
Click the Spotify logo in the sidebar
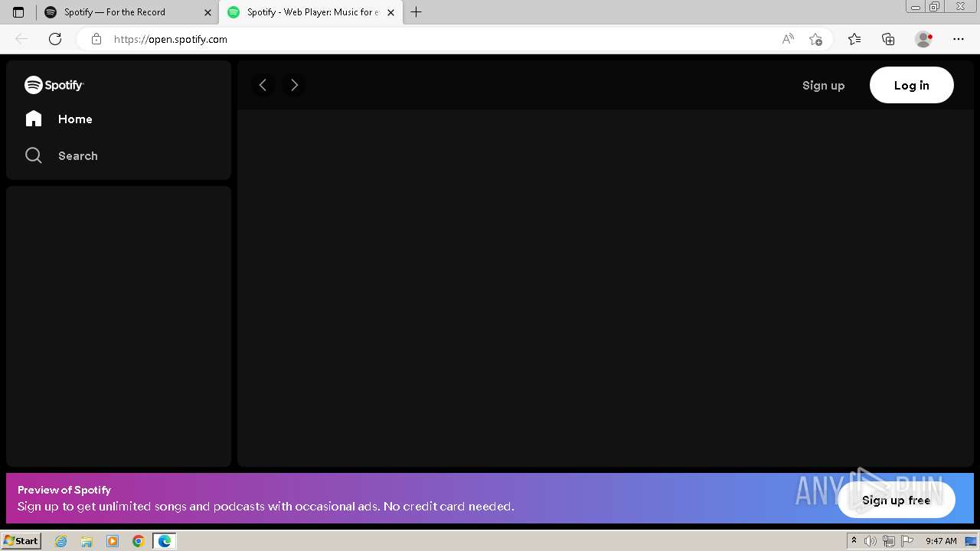click(x=54, y=85)
